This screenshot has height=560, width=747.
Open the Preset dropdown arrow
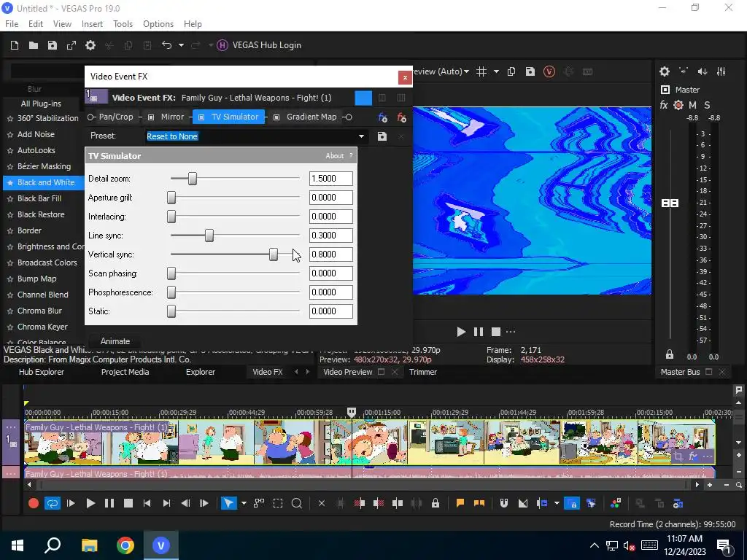(361, 136)
